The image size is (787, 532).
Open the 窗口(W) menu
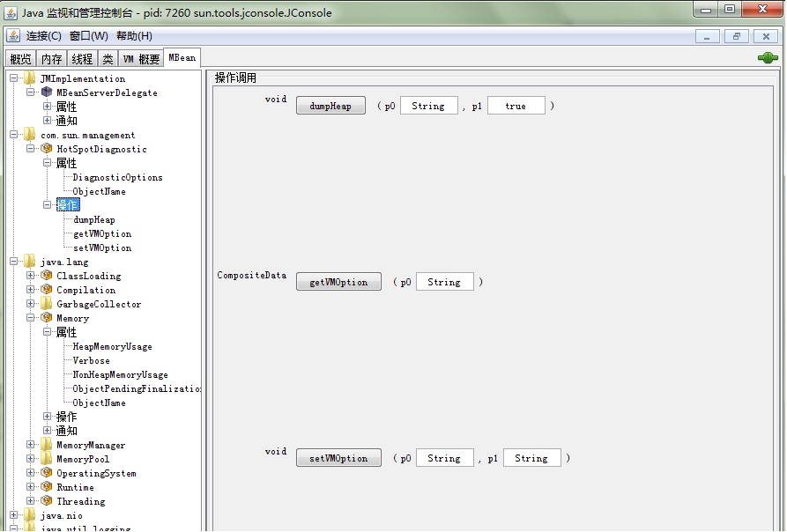click(x=89, y=36)
